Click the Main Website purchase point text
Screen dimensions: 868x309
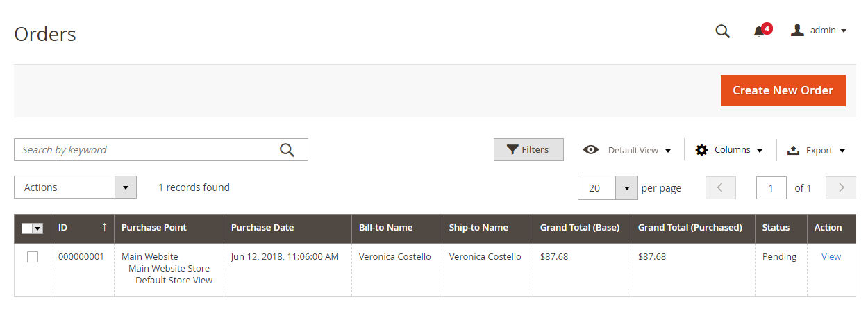coord(150,256)
